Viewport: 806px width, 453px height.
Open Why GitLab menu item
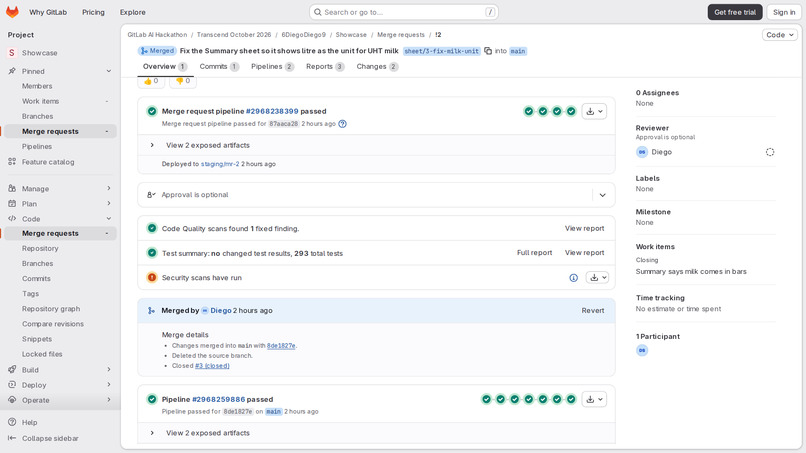pos(48,12)
